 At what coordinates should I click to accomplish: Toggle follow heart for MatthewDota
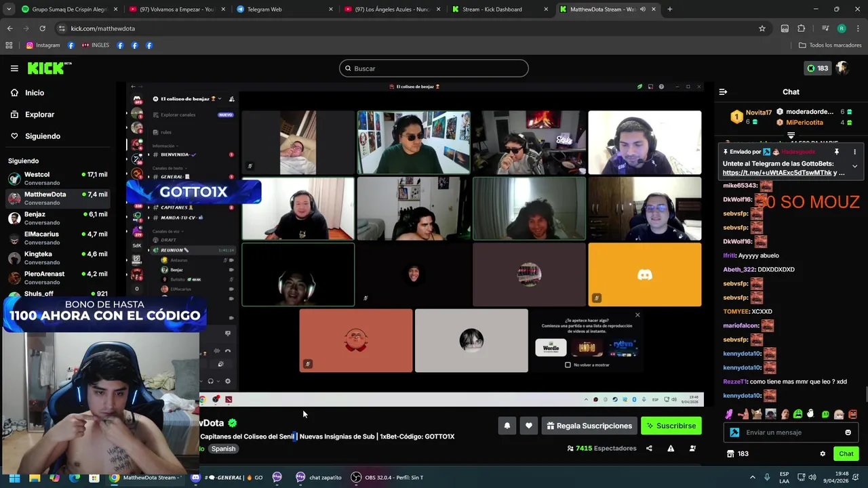(529, 426)
